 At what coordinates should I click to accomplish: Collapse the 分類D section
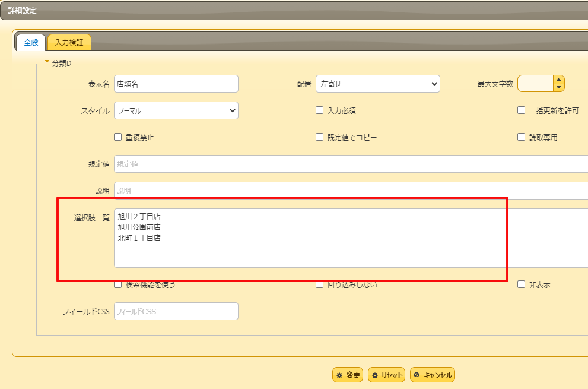(x=47, y=61)
